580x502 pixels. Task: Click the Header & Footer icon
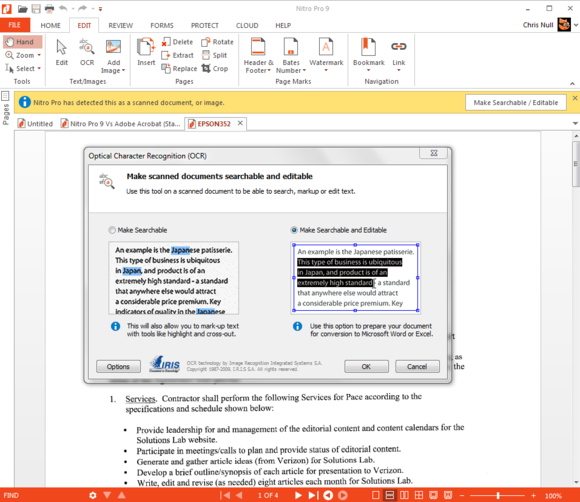pos(258,47)
